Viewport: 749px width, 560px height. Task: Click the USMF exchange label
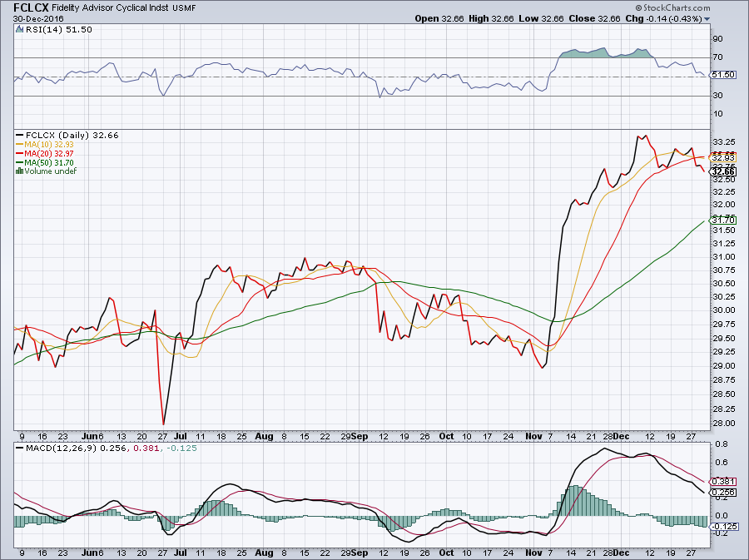[184, 8]
